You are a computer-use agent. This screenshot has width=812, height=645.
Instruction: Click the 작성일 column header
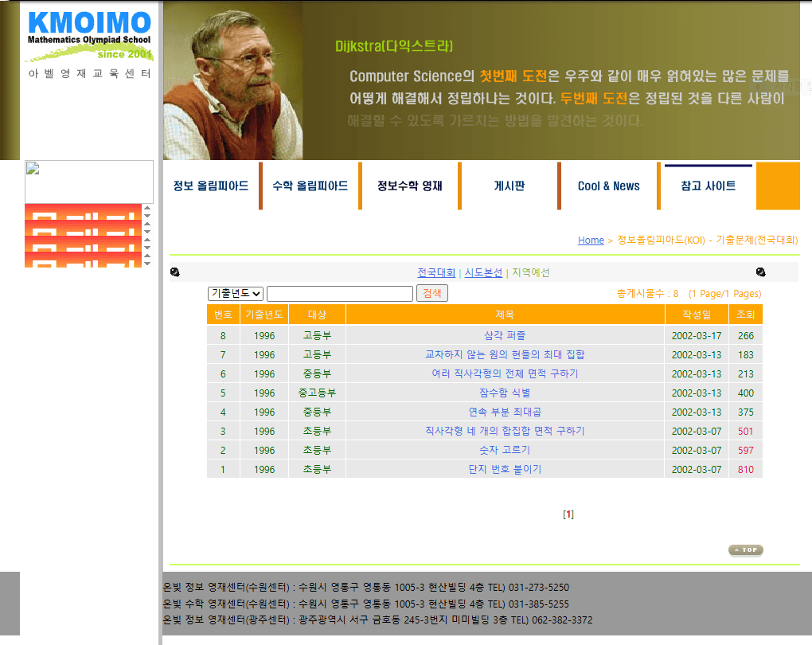tap(697, 315)
